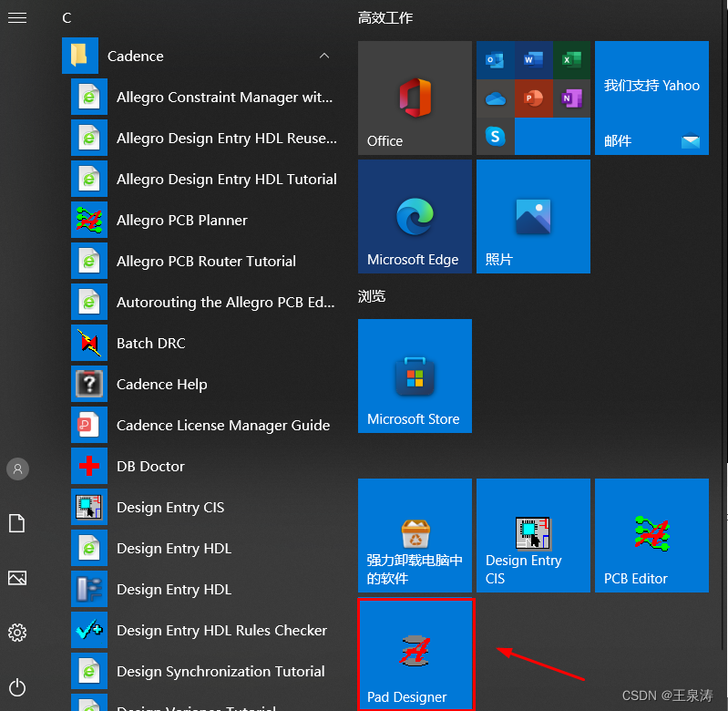The image size is (728, 711).
Task: Open the Microsoft Edge tile
Action: 415,216
